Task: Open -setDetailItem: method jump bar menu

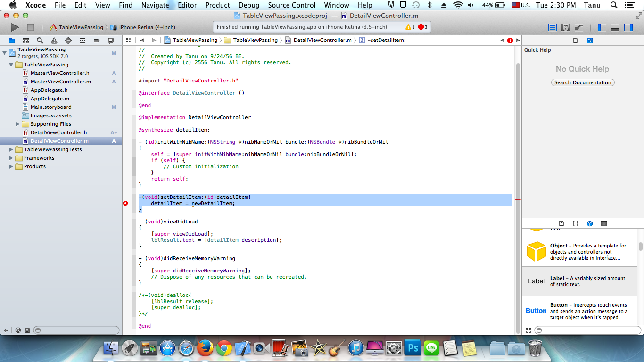Action: click(382, 40)
